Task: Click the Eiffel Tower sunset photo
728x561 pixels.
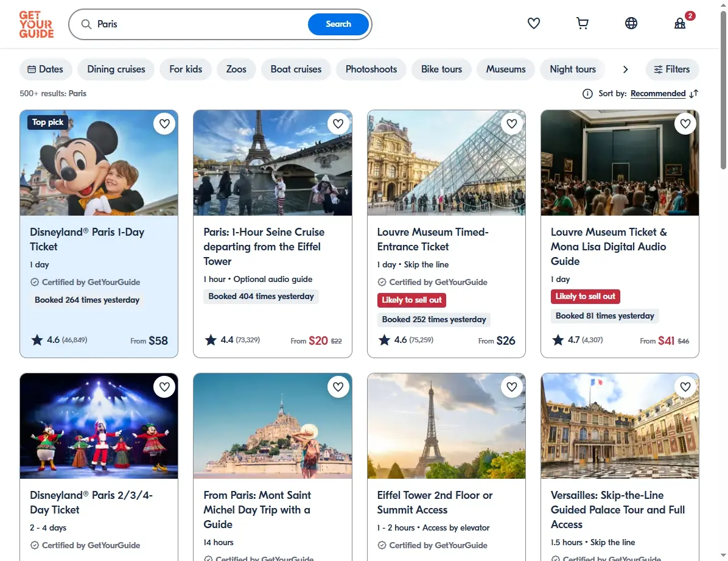Action: point(446,426)
